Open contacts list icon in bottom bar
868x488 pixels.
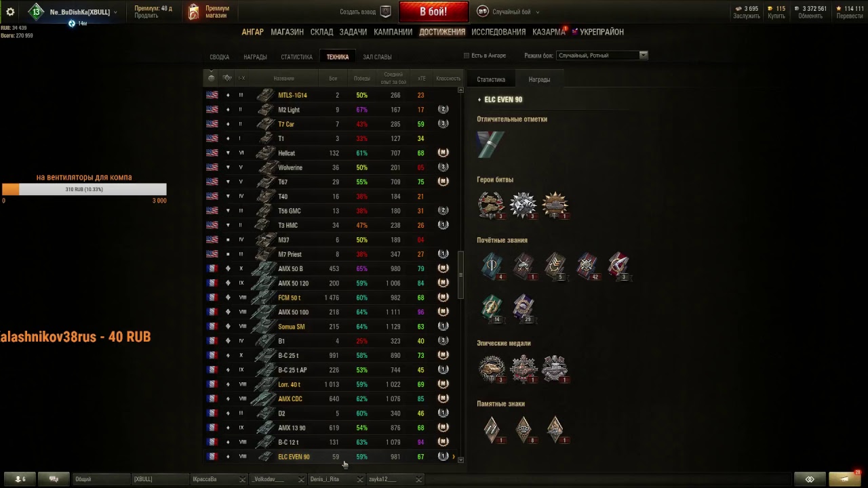pos(20,479)
